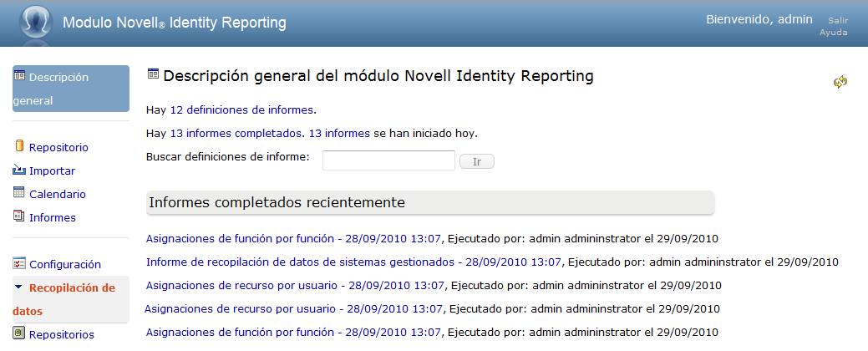Open the Configuración page
The width and height of the screenshot is (868, 351).
[x=65, y=265]
